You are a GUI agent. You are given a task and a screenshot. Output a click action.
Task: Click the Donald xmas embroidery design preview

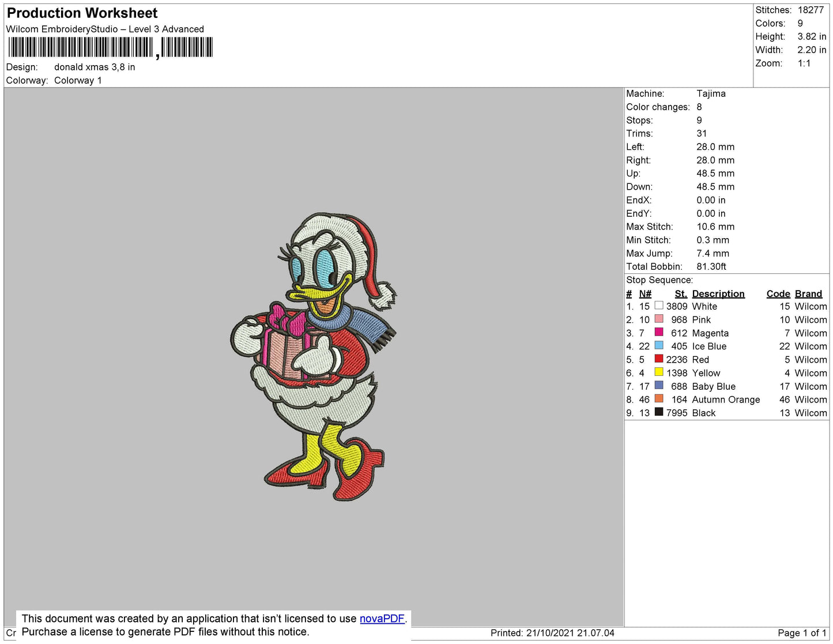click(x=314, y=356)
